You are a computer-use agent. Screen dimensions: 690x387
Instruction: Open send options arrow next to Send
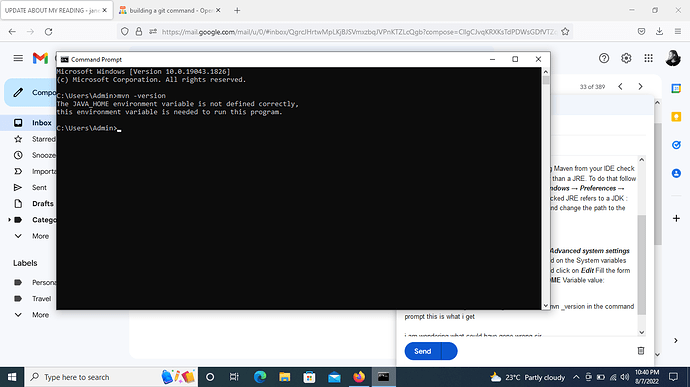[x=449, y=351]
